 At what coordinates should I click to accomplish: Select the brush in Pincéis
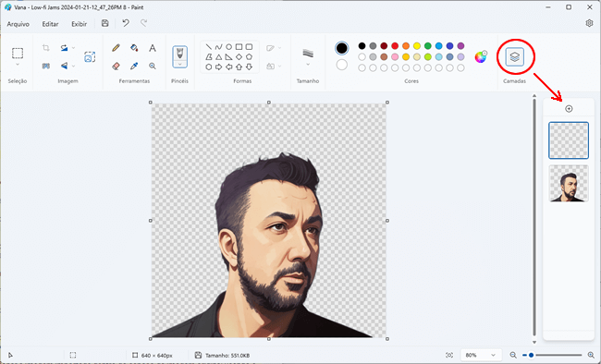point(179,54)
